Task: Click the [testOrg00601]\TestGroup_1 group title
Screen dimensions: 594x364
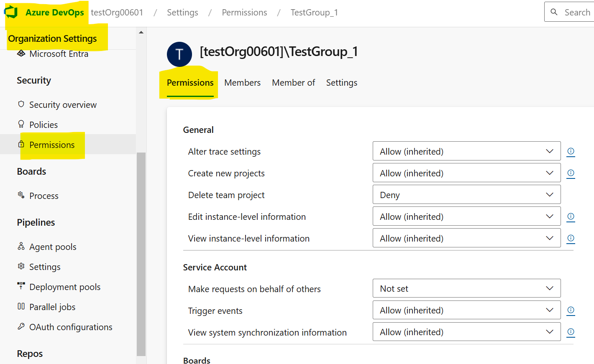Action: (x=279, y=51)
